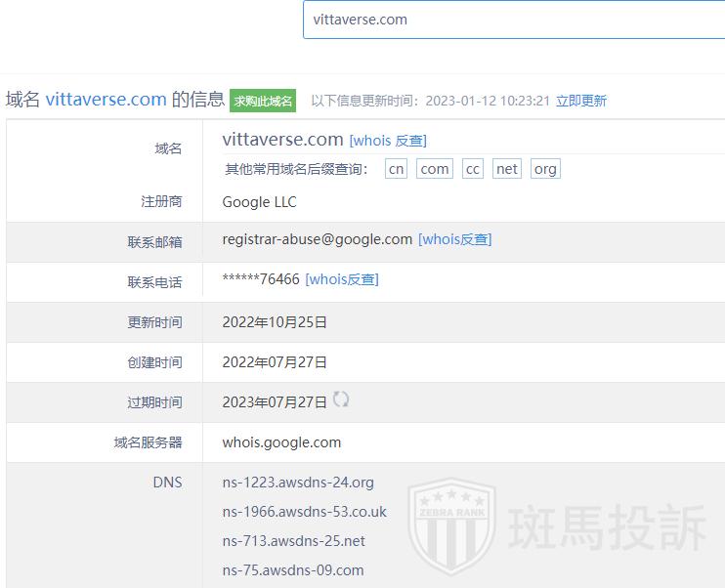Click the registrar-abuse@google.com email text
Viewport: 725px width, 588px height.
click(x=318, y=239)
